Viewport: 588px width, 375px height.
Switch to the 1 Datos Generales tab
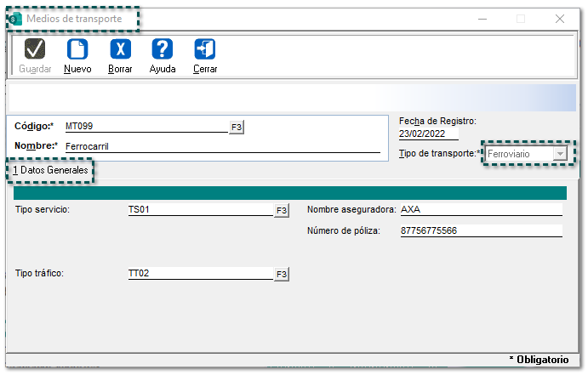click(50, 171)
